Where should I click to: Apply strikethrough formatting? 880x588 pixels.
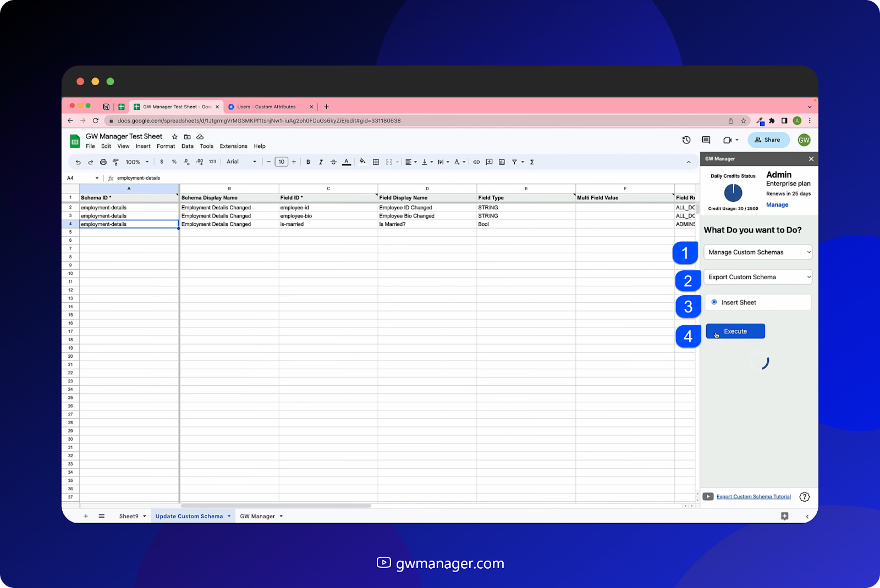click(x=333, y=162)
